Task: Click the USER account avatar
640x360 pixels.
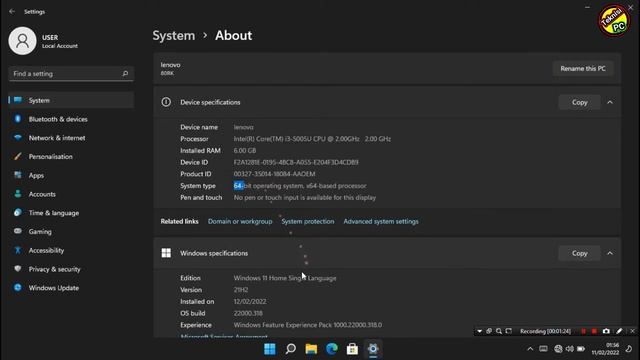Action: pos(22,41)
